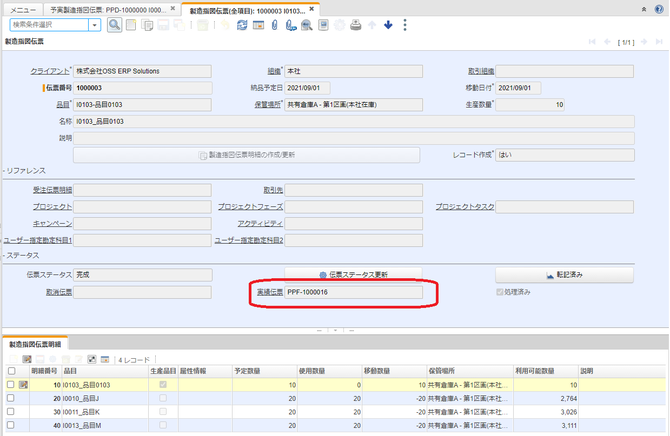Toggle 生産品目 checkbox for I0103_品目0103

(163, 385)
